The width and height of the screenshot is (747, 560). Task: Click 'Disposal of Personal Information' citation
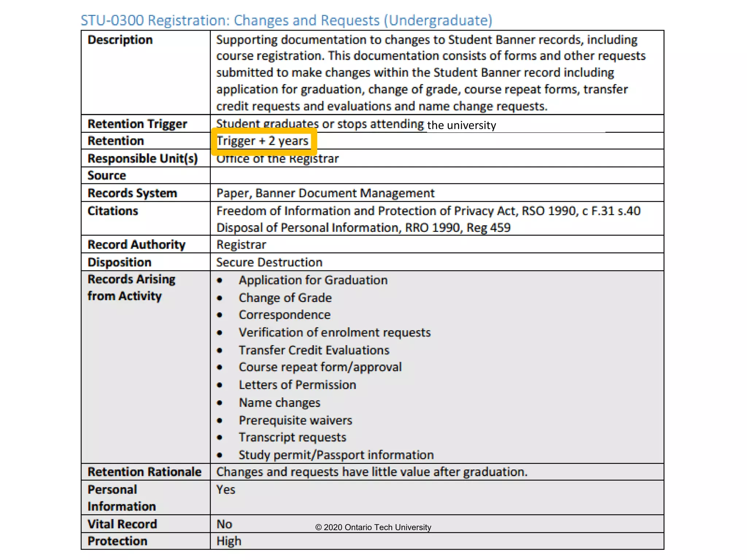coord(363,228)
